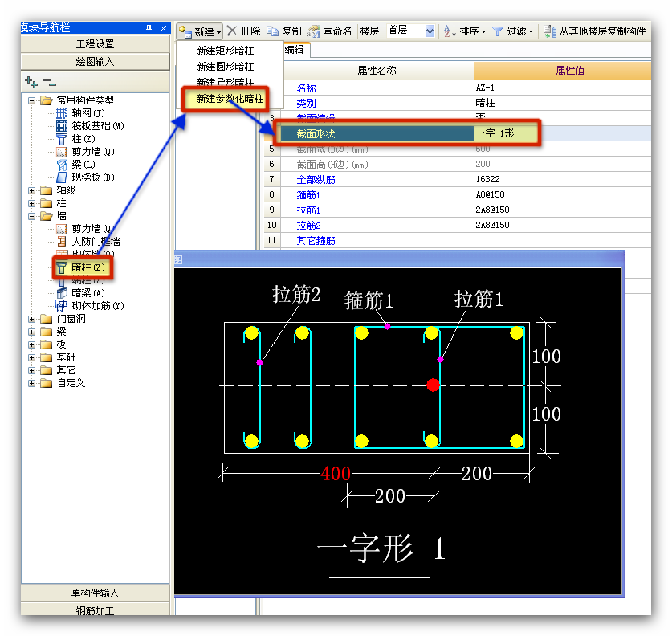Edit the A8@150 stirrup value cell

point(562,195)
